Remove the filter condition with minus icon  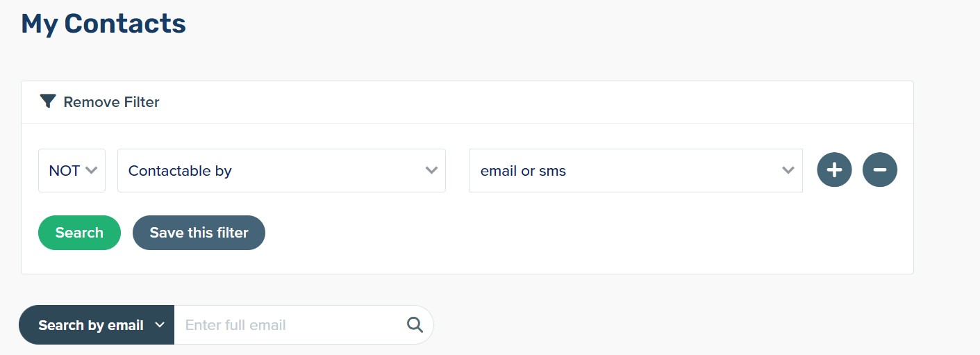click(879, 170)
